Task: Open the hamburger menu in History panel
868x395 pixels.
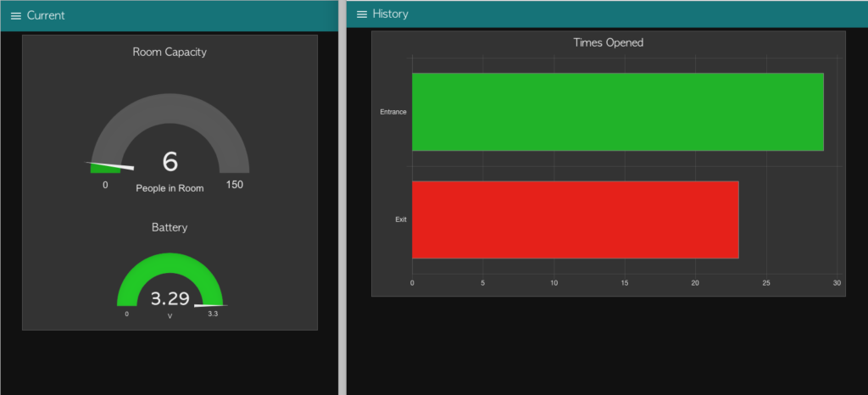Action: tap(362, 14)
